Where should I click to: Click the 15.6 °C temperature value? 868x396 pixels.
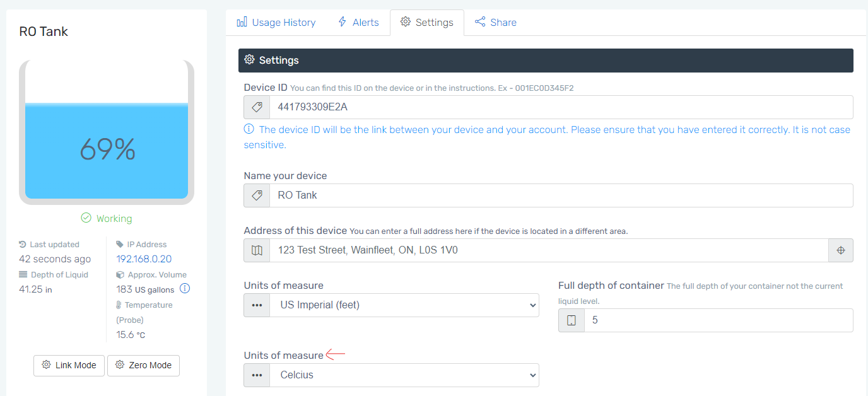click(131, 335)
